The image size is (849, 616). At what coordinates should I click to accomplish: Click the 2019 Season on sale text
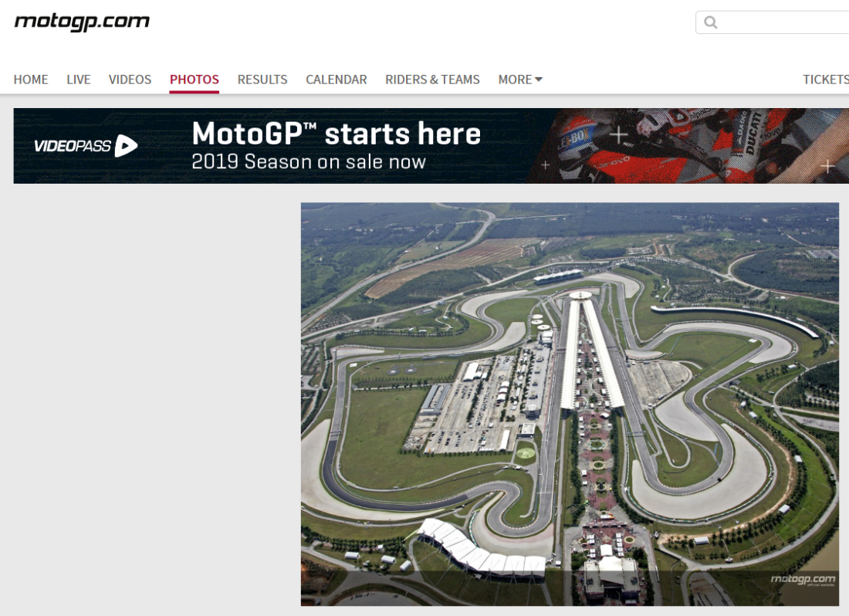(309, 162)
